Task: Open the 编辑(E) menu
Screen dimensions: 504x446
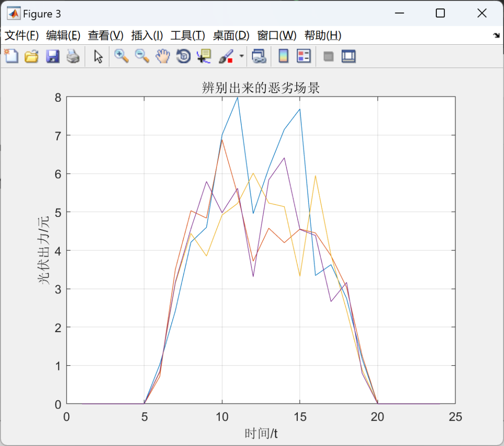Action: tap(63, 35)
